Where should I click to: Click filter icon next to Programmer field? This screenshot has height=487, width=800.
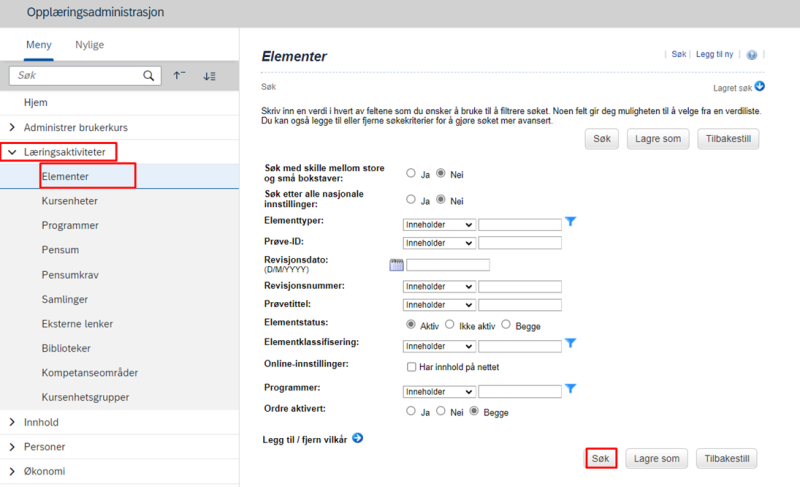[x=570, y=389]
